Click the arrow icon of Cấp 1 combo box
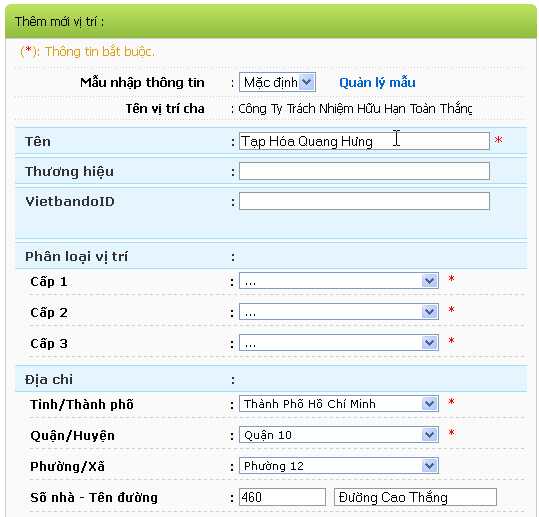The width and height of the screenshot is (539, 517). pyautogui.click(x=429, y=281)
